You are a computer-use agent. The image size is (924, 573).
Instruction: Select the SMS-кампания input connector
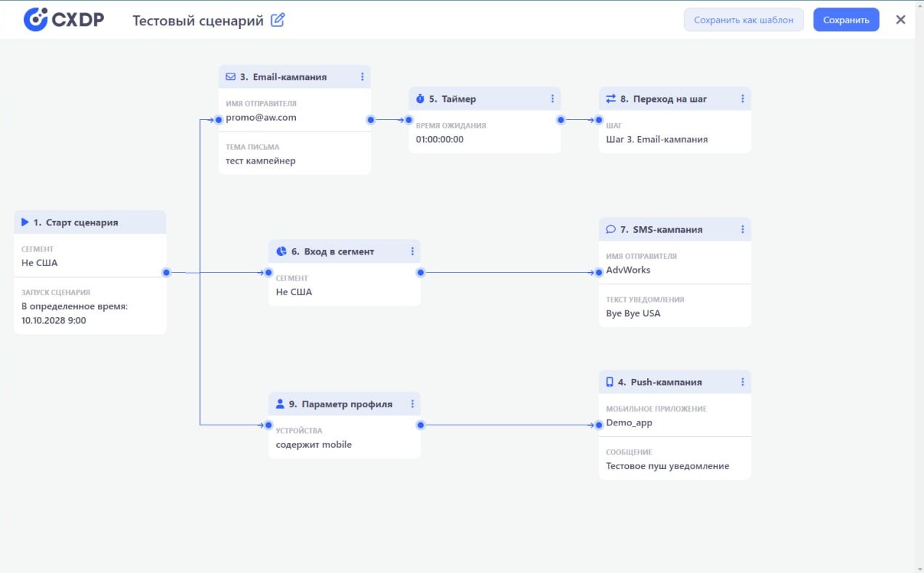coord(599,272)
